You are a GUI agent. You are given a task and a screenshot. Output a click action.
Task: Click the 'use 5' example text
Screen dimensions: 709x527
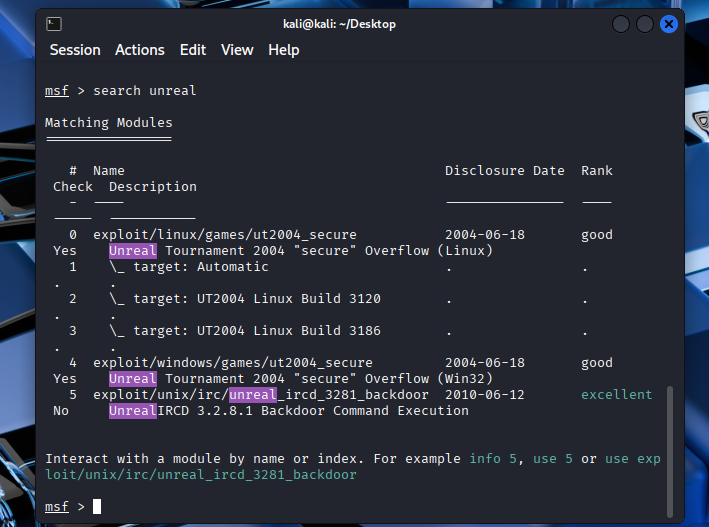click(x=553, y=459)
